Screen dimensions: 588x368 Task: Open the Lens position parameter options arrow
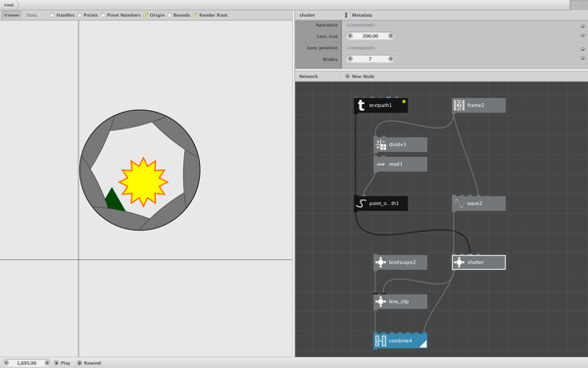[x=583, y=49]
